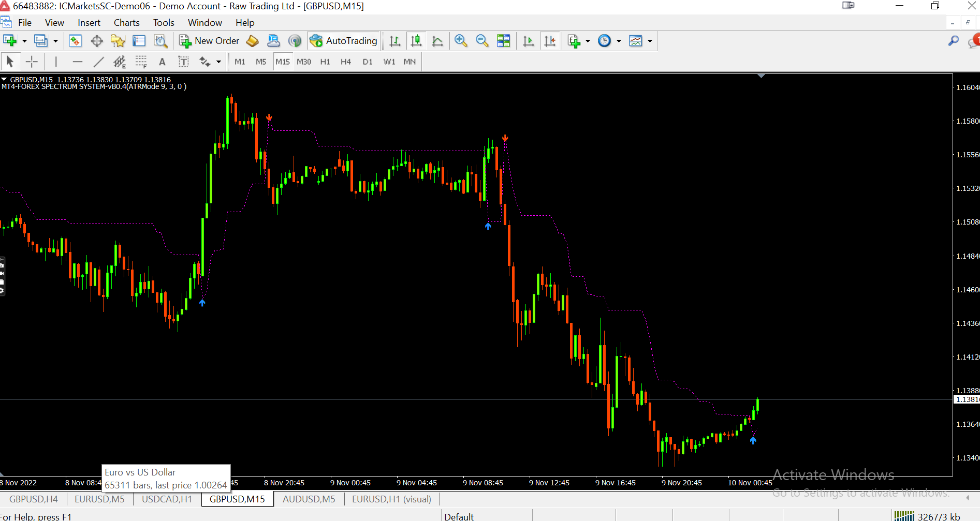Select the Text Label tool
980x521 pixels.
tap(184, 62)
